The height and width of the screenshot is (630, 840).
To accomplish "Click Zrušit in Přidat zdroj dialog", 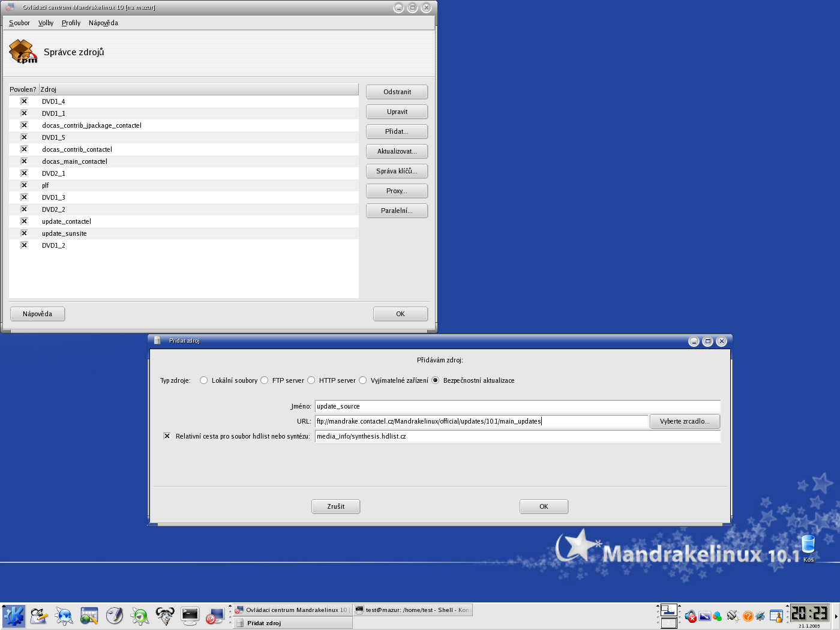I will pyautogui.click(x=336, y=506).
